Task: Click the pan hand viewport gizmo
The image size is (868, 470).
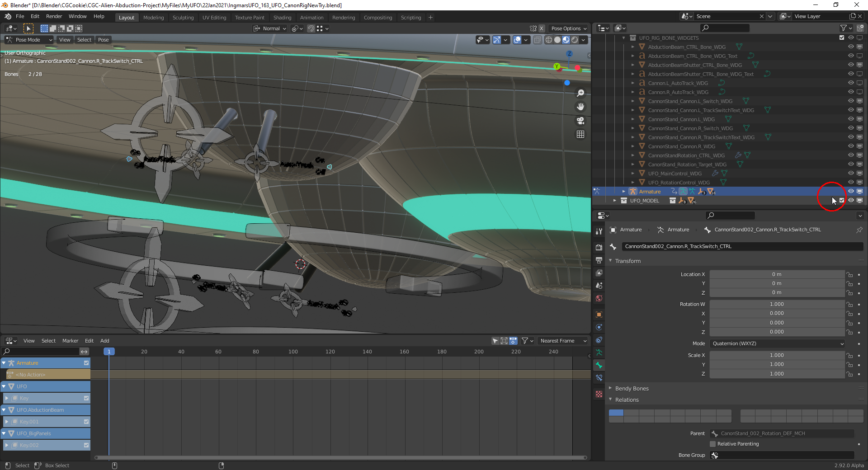Action: click(580, 107)
